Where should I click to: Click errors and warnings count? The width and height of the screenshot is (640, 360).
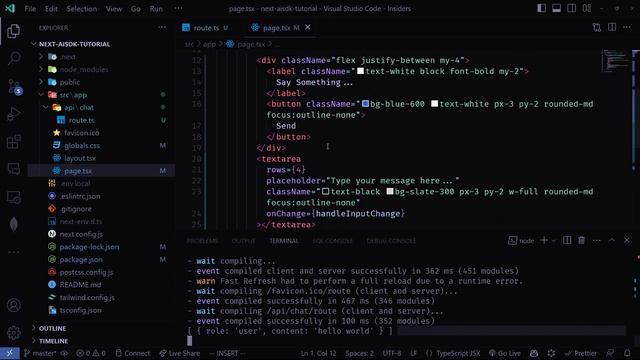click(91, 353)
